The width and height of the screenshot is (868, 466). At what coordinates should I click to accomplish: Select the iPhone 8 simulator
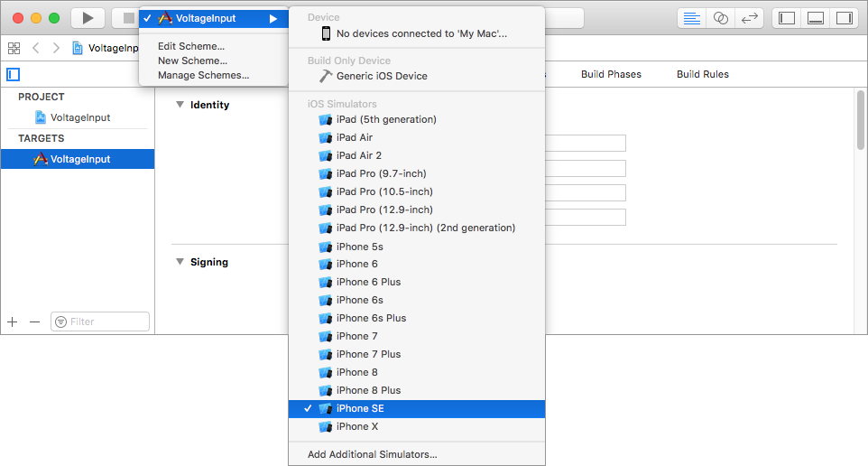[417, 372]
